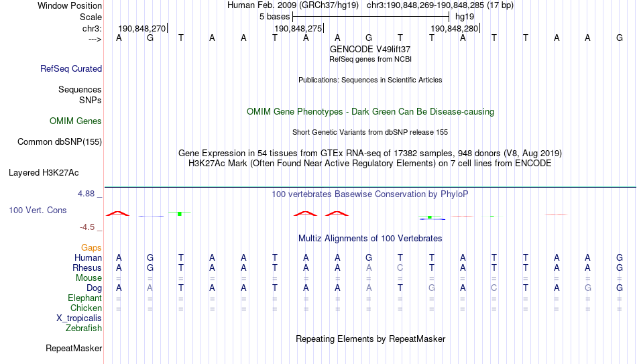Image resolution: width=637 pixels, height=364 pixels.
Task: Select the Common dbSNP(155) track label
Action: click(x=59, y=142)
